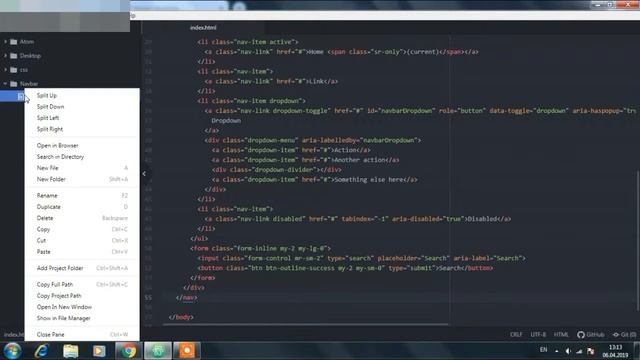Open the network tray icon
This screenshot has width=640, height=360.
(579, 351)
